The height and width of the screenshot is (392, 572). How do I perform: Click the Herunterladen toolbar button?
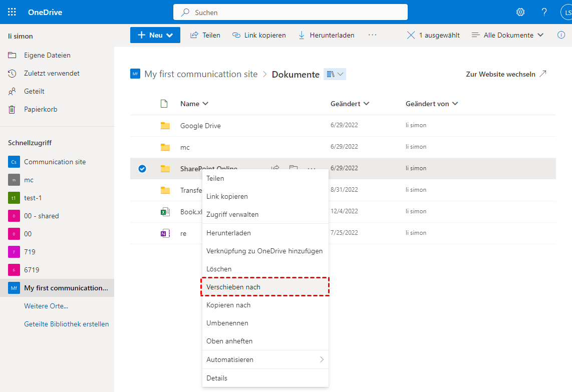coord(326,35)
